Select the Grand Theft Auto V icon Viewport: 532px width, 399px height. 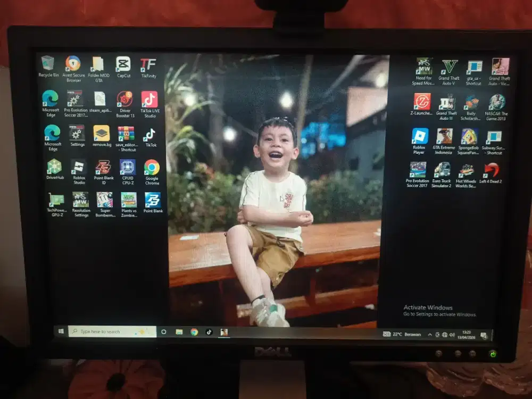coord(450,67)
